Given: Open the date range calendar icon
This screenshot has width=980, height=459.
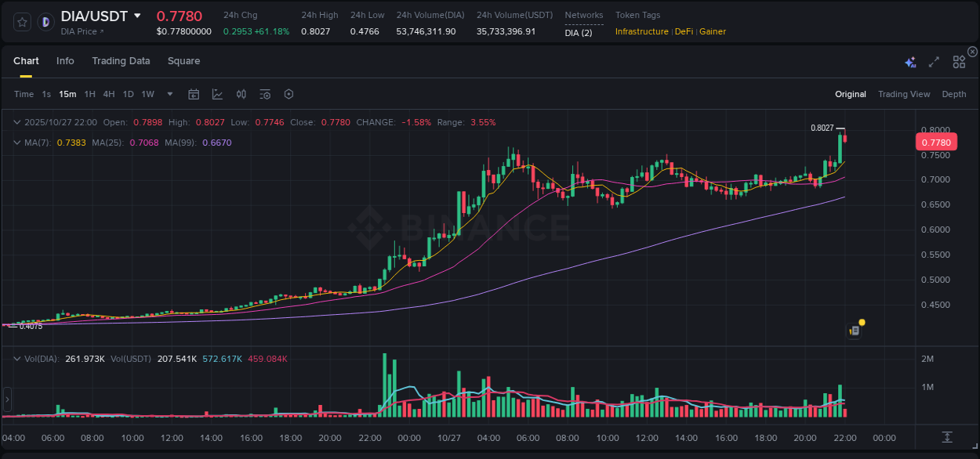Looking at the screenshot, I should [194, 94].
